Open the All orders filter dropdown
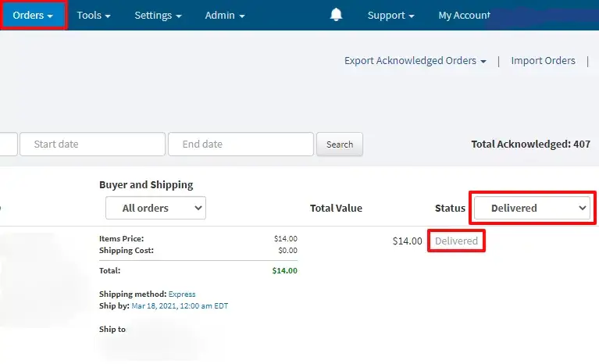 [x=155, y=208]
